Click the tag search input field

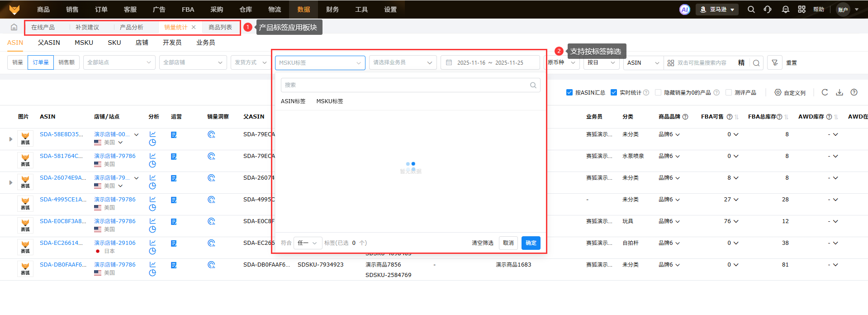[x=406, y=85]
